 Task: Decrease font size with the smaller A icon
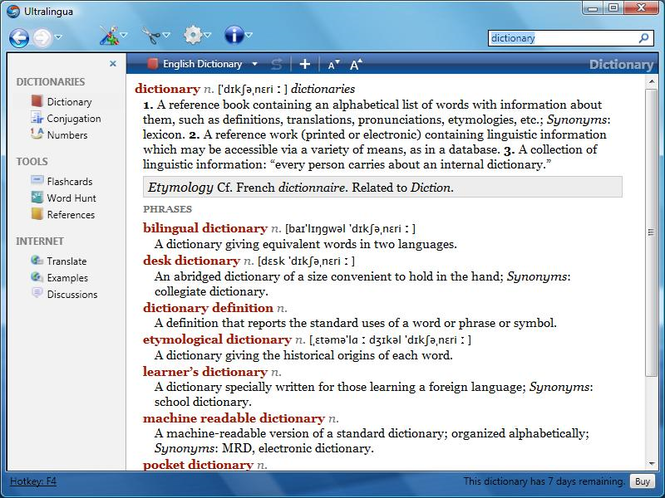pos(333,64)
